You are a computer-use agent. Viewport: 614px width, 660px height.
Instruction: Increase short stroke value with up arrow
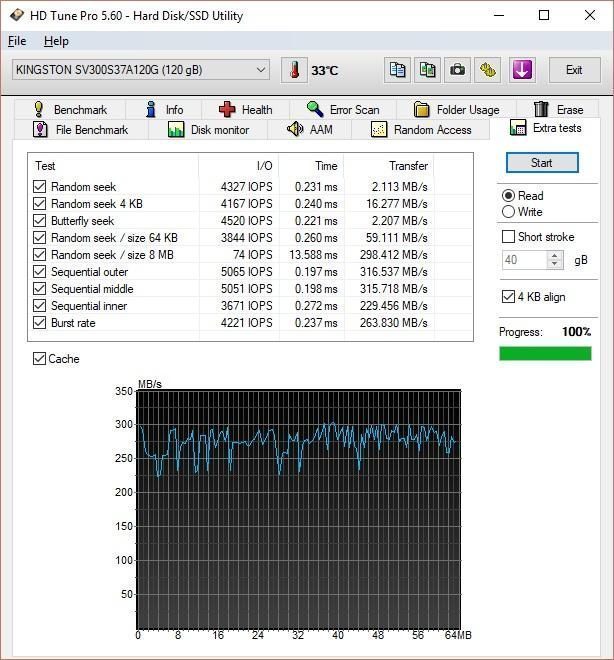(555, 255)
